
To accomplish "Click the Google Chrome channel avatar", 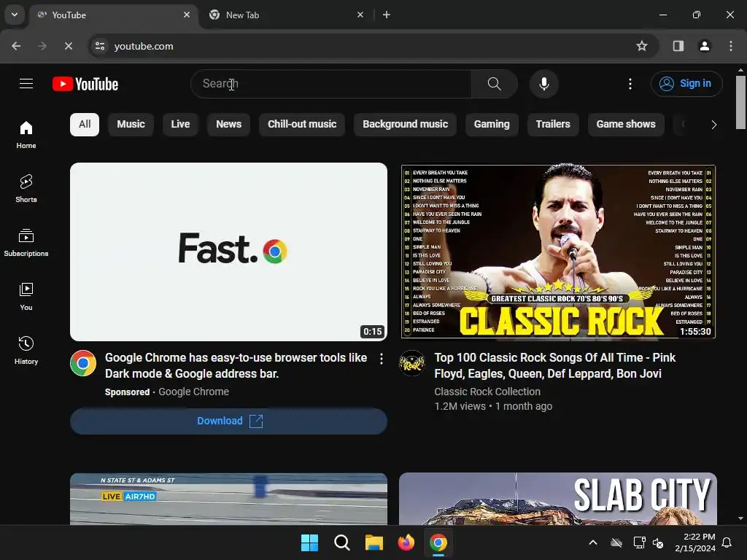I will pyautogui.click(x=83, y=363).
